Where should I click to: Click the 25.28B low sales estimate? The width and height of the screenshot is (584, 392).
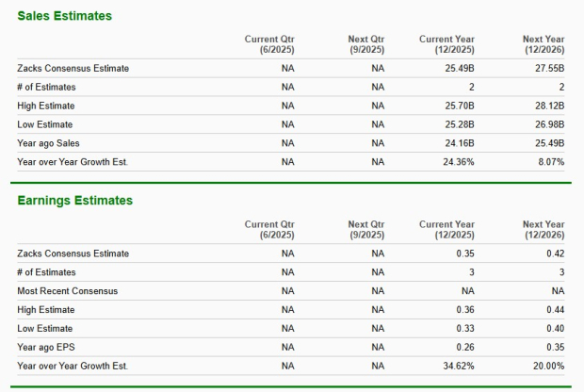tap(459, 124)
